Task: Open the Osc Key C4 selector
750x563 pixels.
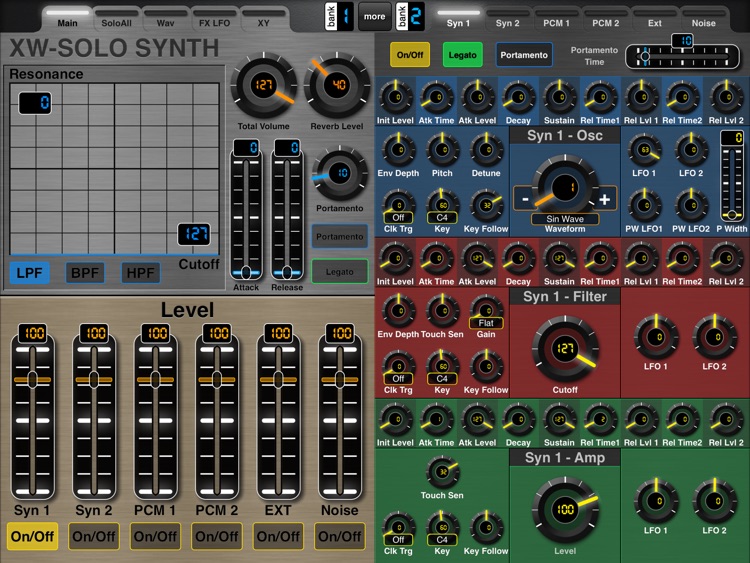Action: click(x=442, y=218)
